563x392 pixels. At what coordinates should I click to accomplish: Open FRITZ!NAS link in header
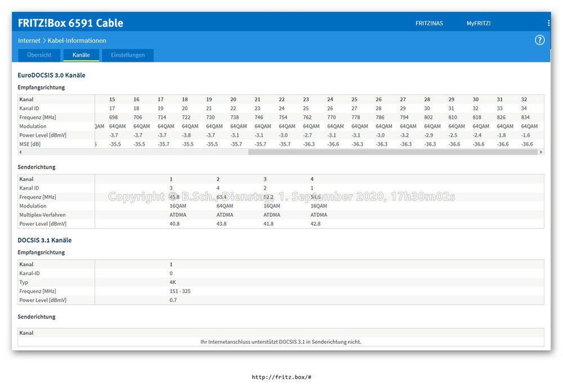coord(429,23)
